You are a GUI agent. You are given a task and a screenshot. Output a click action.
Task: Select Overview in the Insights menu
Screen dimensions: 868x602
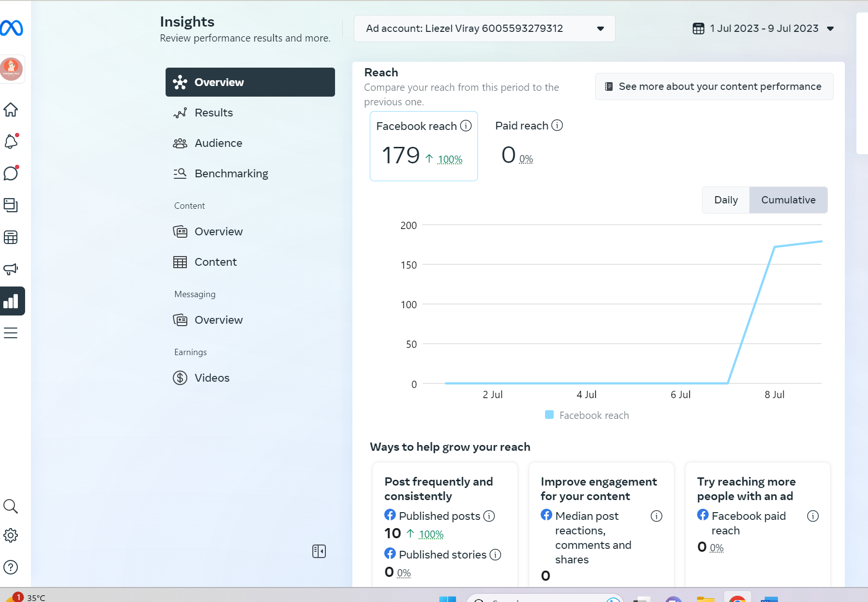(x=250, y=82)
